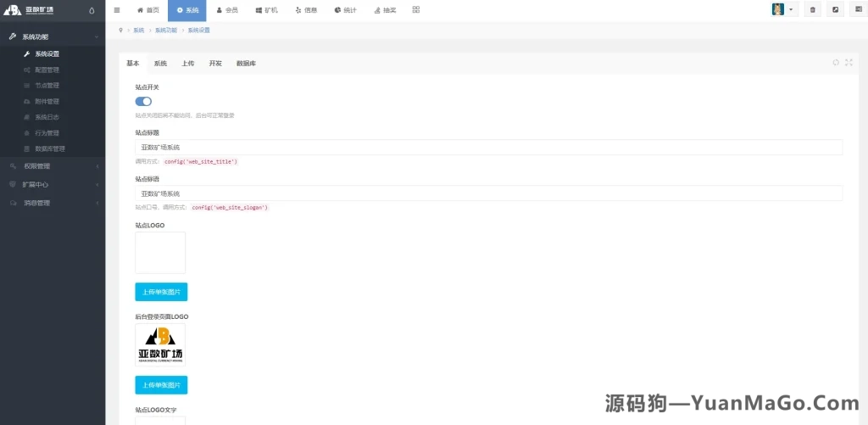Open the four-squares quick menu icon
Screen dimensions: 868x425
pos(416,10)
